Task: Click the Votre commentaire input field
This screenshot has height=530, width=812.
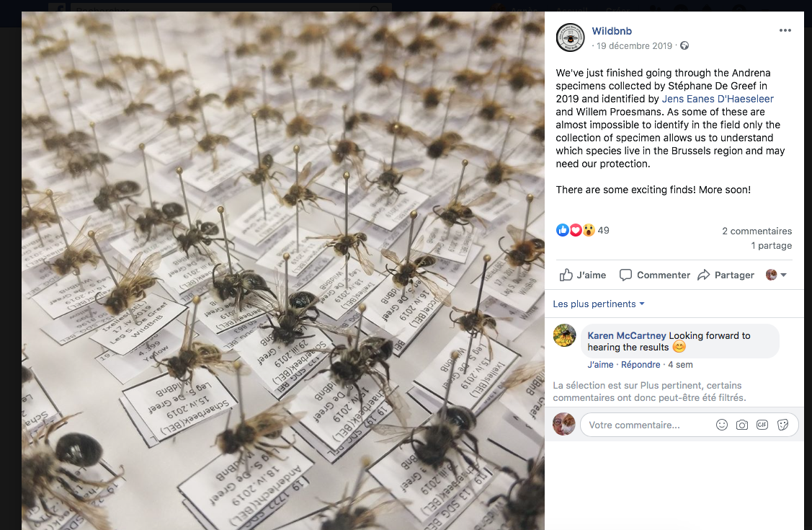Action: (648, 425)
